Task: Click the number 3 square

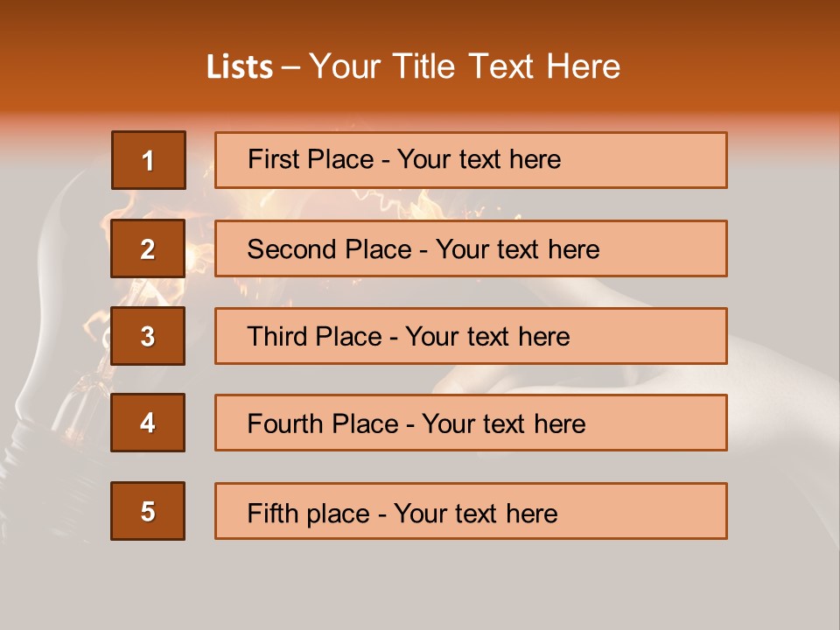Action: pos(148,336)
